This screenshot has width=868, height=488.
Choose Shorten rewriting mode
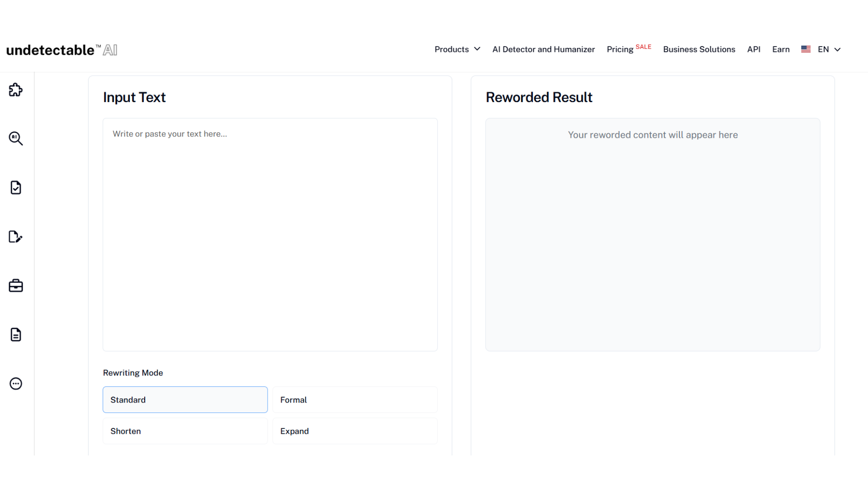point(185,431)
